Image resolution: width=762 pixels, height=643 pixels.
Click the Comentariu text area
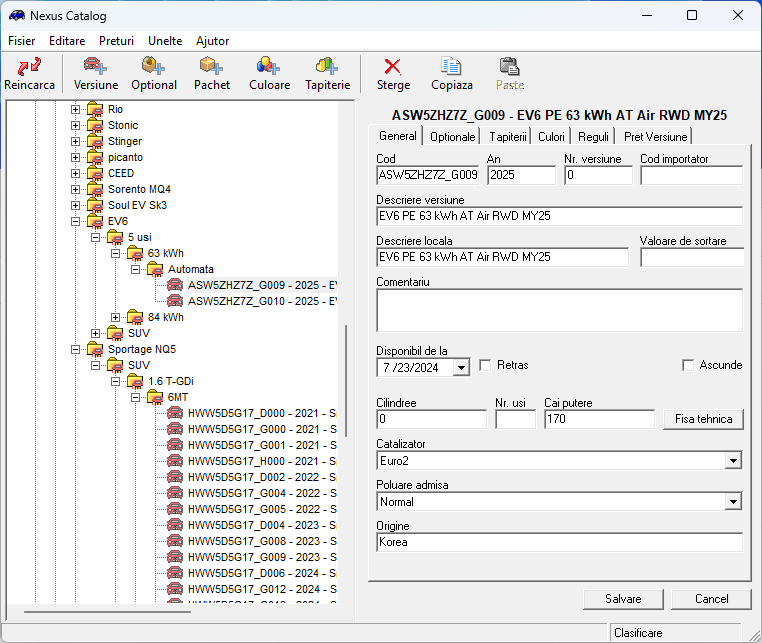(x=559, y=310)
